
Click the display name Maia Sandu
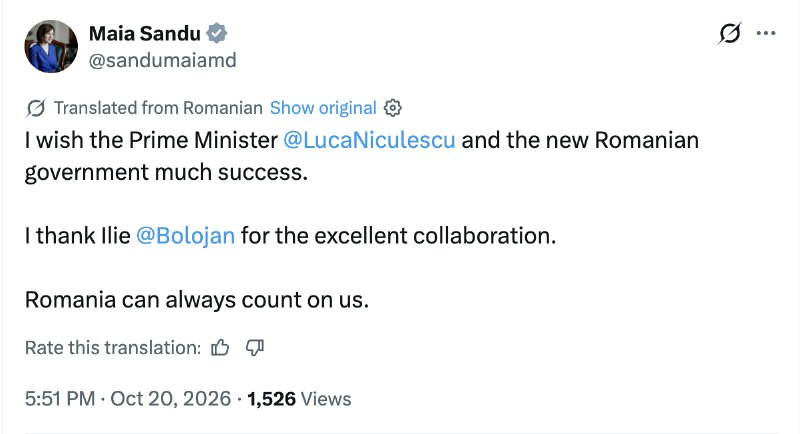145,34
